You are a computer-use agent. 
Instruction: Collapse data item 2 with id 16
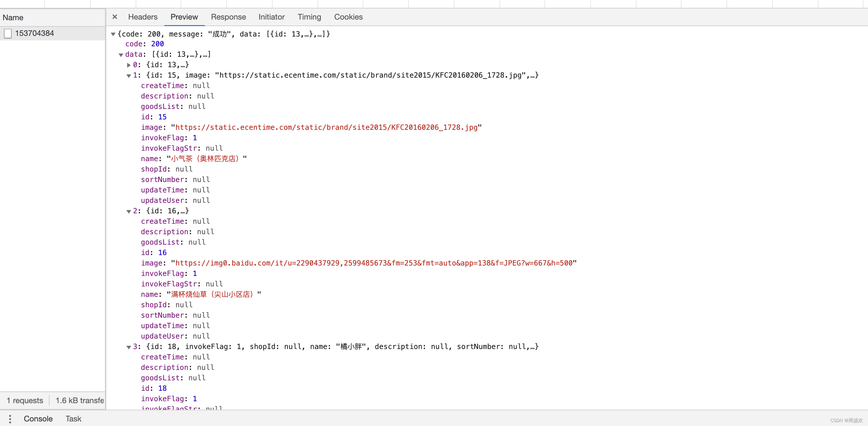pyautogui.click(x=128, y=211)
